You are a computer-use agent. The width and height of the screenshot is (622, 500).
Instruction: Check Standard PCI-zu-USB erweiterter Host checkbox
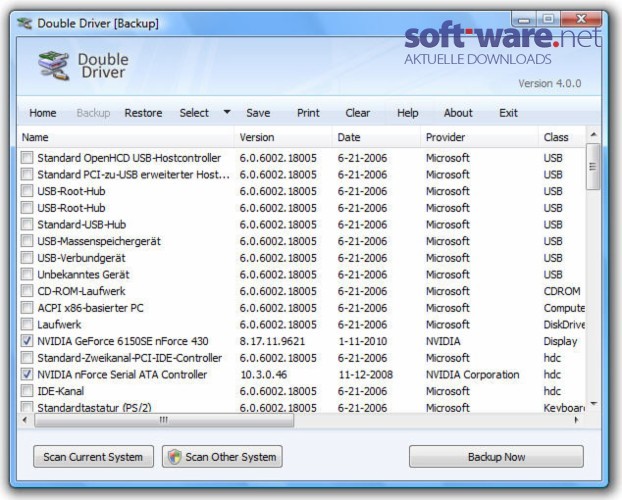(27, 174)
